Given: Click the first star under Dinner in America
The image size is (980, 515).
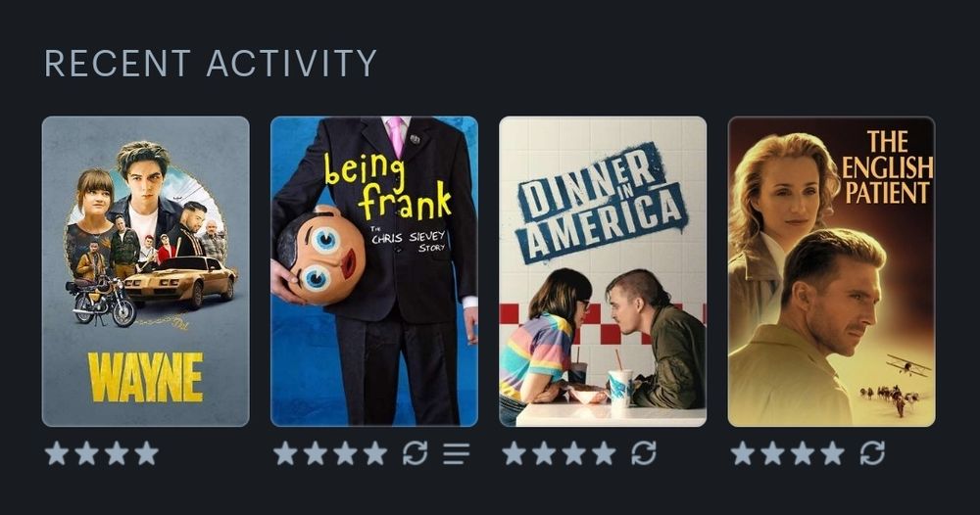Looking at the screenshot, I should pos(514,453).
